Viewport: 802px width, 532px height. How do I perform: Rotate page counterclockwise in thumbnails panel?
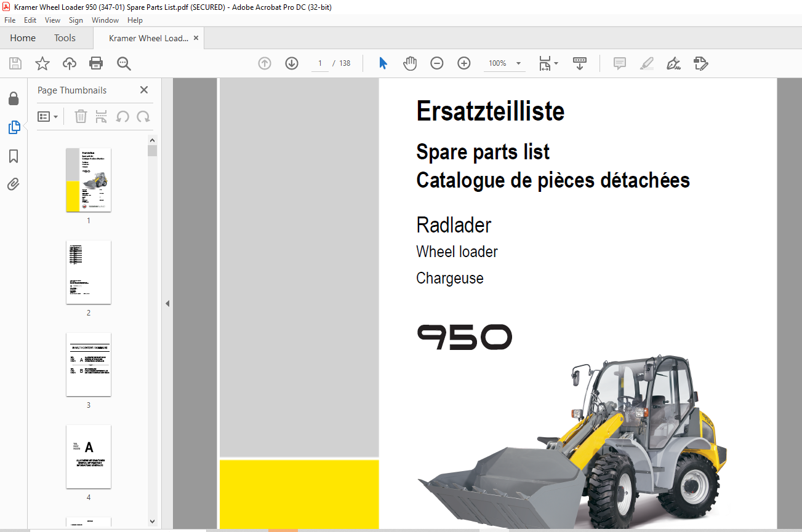(122, 116)
